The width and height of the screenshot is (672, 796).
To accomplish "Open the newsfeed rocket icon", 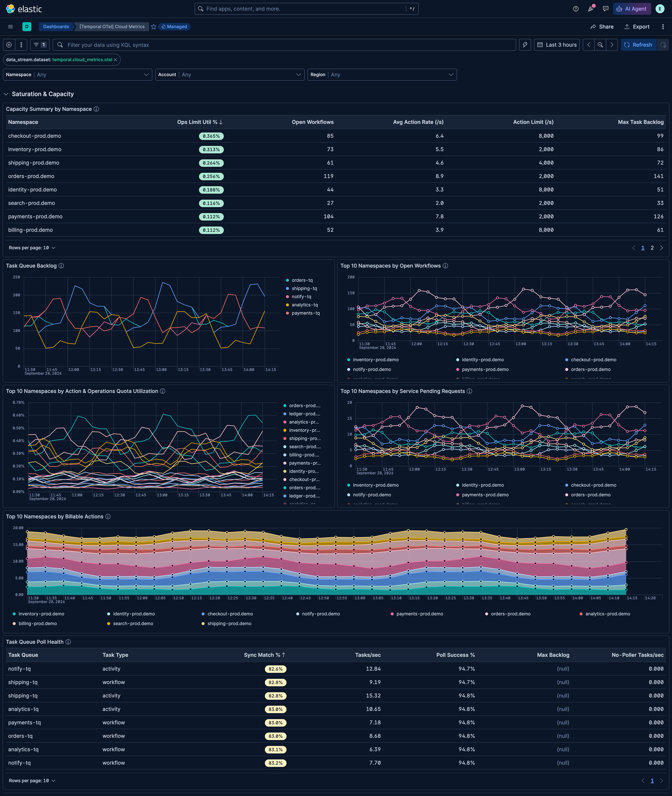I will click(590, 9).
